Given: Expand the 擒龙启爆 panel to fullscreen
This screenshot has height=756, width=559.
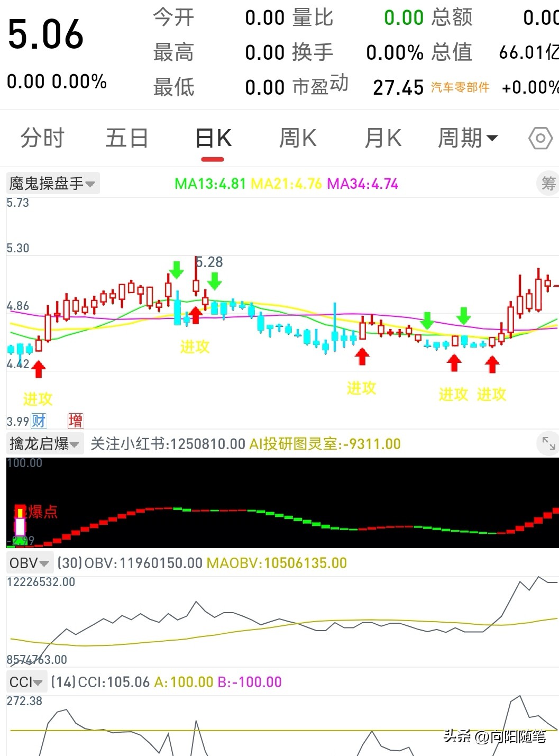Looking at the screenshot, I should [548, 444].
